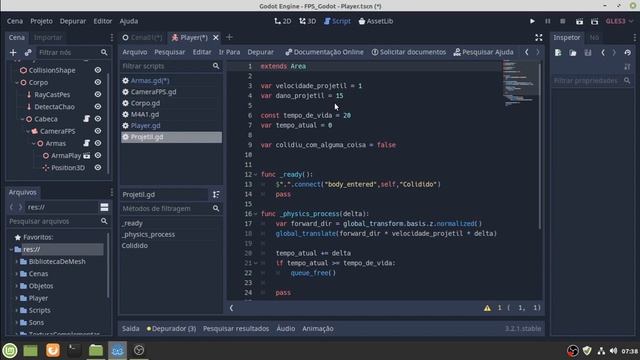Add a new node with plus icon

coord(13,52)
